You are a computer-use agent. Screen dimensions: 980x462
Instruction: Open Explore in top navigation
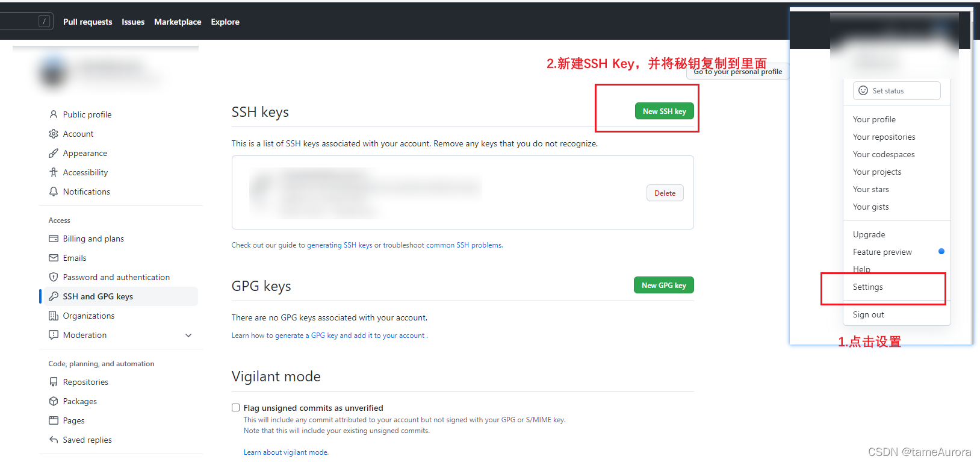[225, 22]
